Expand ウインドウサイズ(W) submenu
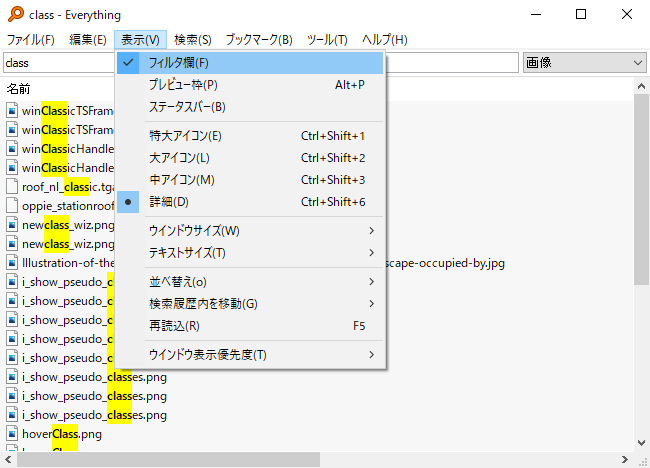Viewport: 650px width, 468px height. point(250,231)
